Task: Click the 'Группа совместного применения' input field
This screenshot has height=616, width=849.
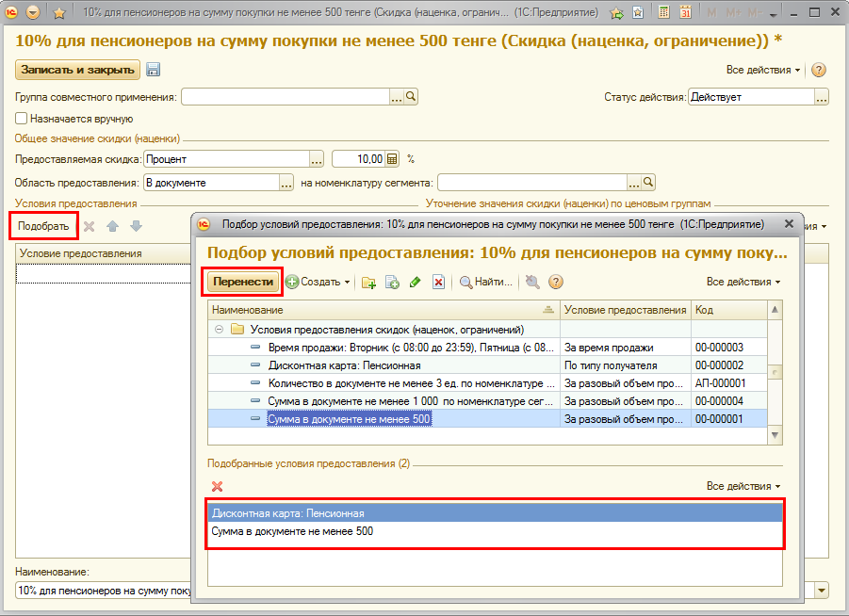Action: (x=285, y=97)
